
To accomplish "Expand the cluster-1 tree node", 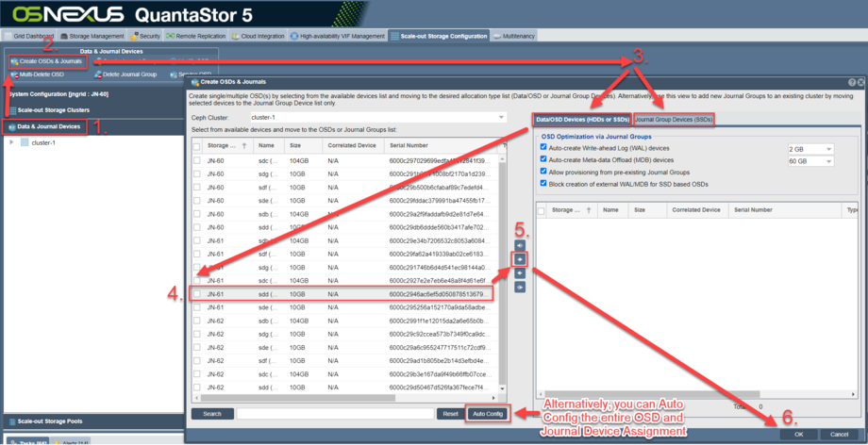I will [11, 142].
